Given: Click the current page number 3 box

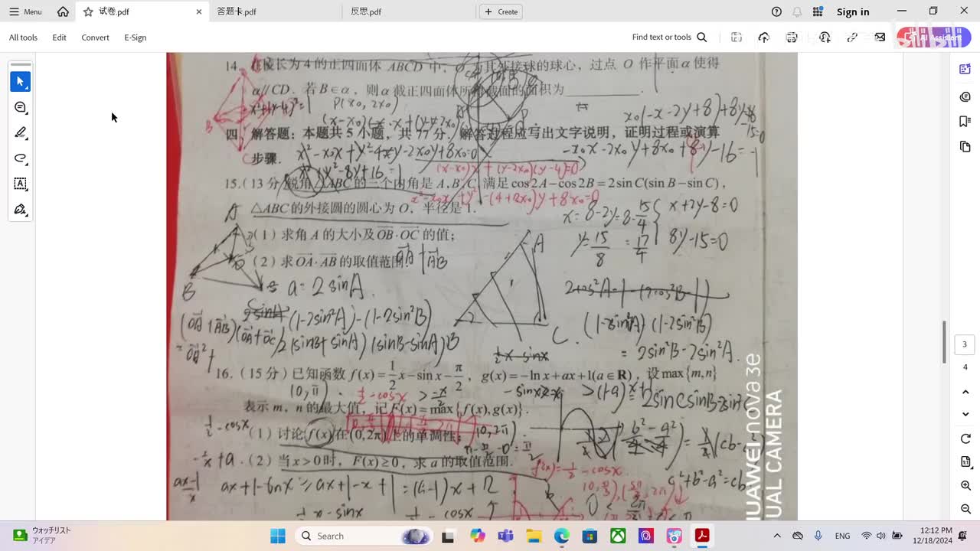Looking at the screenshot, I should (965, 344).
